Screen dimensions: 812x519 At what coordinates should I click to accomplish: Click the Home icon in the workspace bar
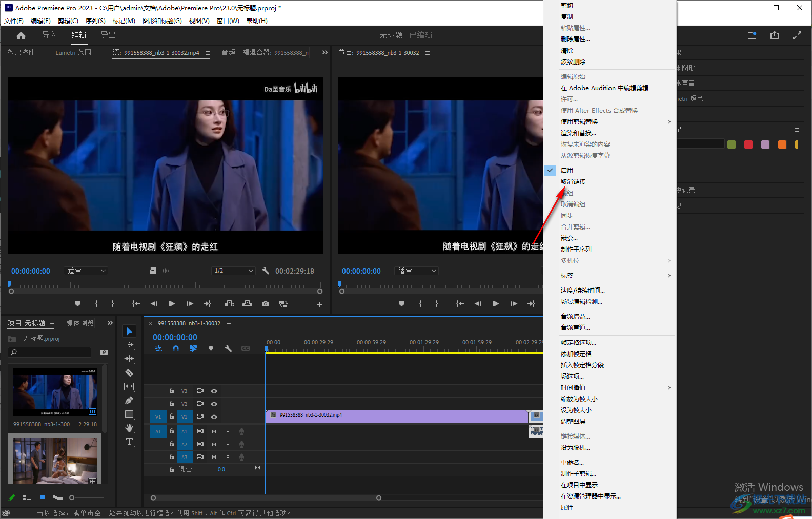(21, 35)
